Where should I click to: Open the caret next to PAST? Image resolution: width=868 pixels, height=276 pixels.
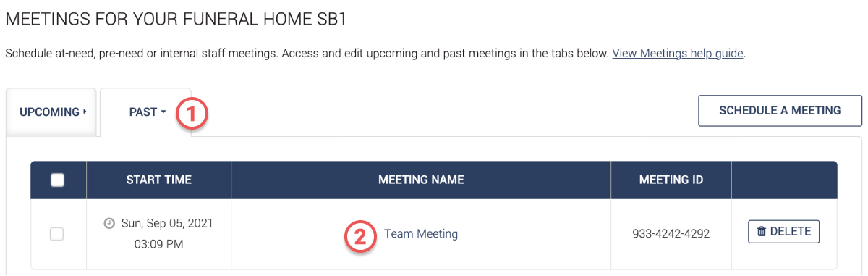(x=163, y=112)
